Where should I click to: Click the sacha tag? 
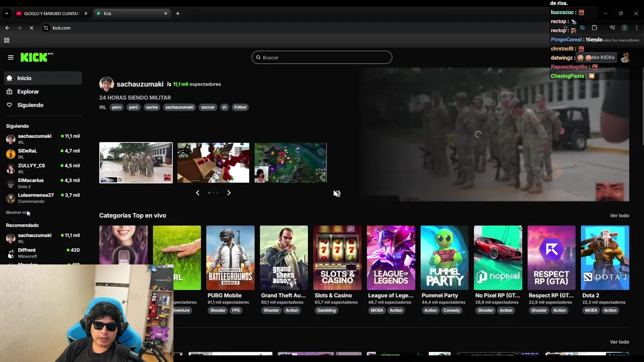(x=151, y=107)
